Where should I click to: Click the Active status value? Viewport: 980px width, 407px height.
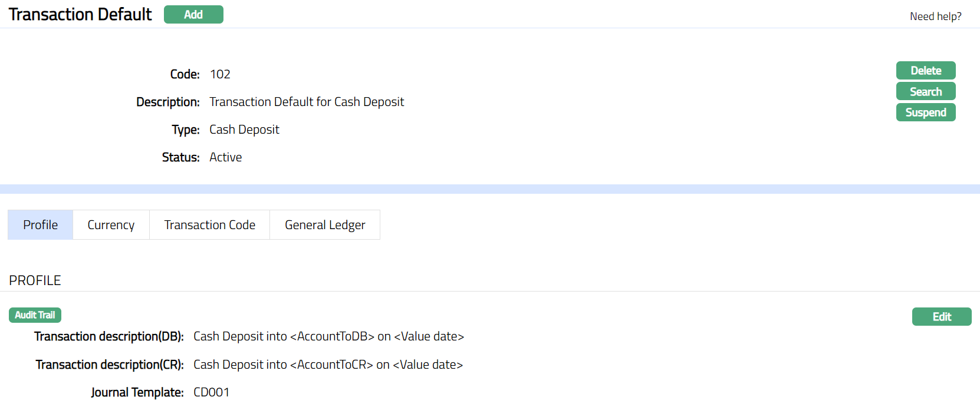coord(225,157)
